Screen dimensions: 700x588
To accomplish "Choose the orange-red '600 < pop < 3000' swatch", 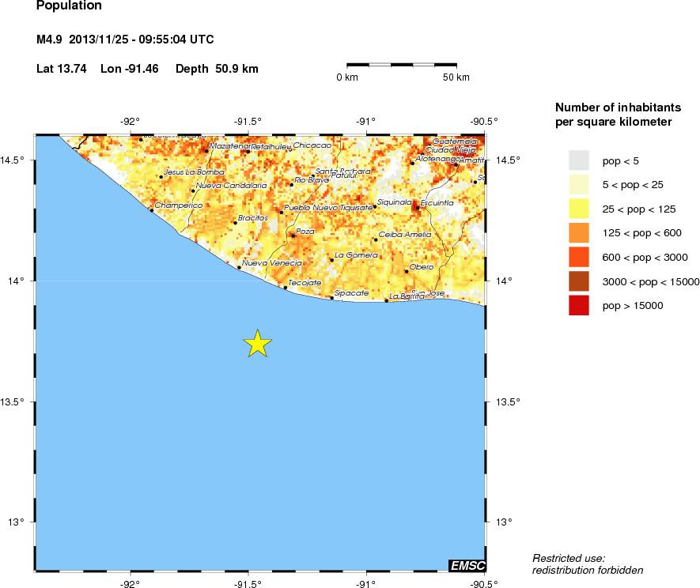I will (x=578, y=257).
